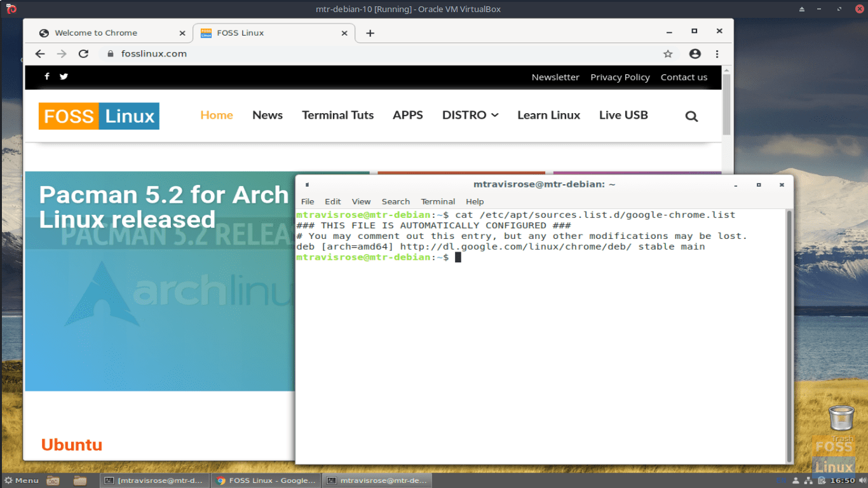Open Pacman 5.2 for Arch Linux article
This screenshot has height=488, width=868.
pyautogui.click(x=164, y=207)
